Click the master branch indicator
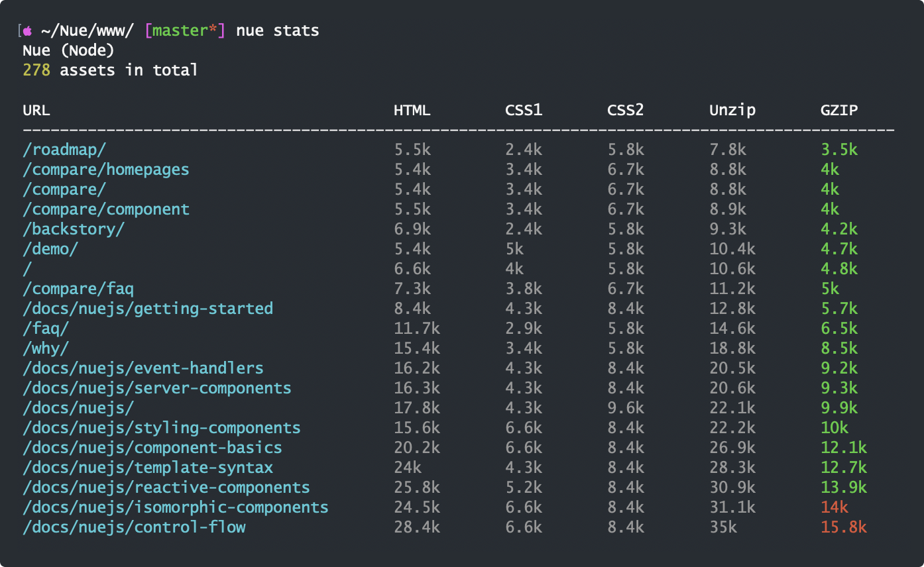 [184, 31]
